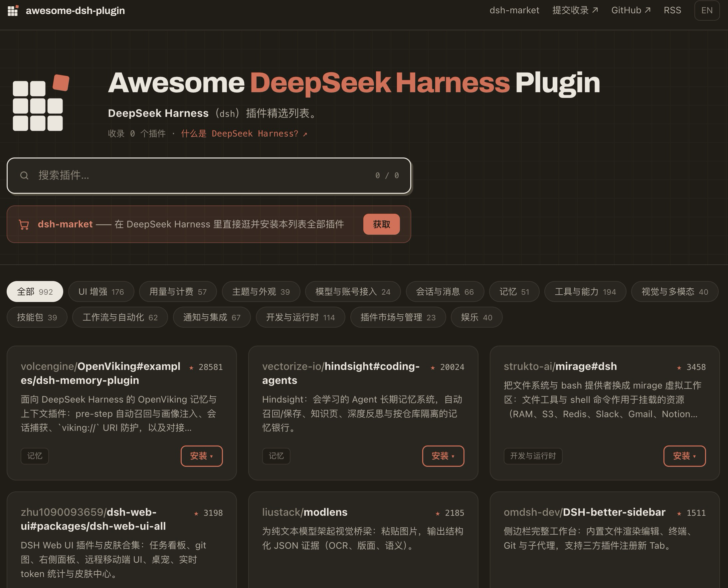Click the 记忆 tag on OpenViking card
The height and width of the screenshot is (588, 728).
[35, 456]
